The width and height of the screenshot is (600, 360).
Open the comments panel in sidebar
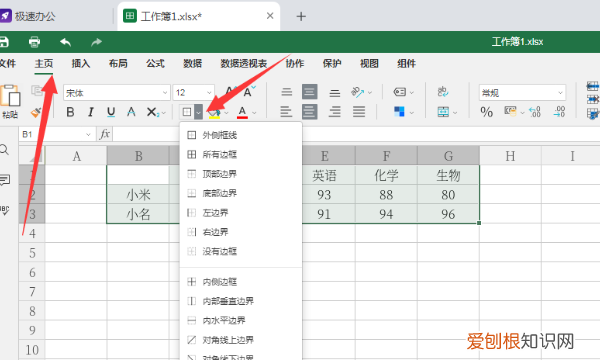(5, 180)
